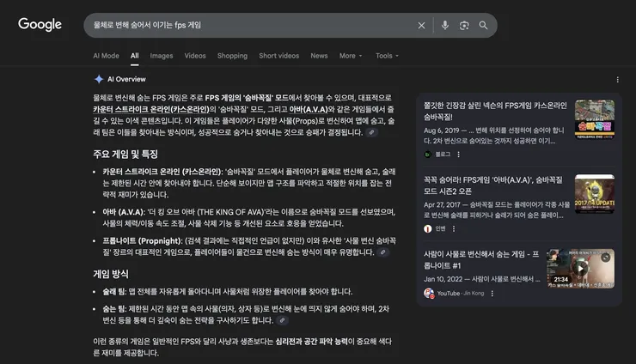Click the 인벤 source favicon
Viewport: 636px width, 364px height.
pos(427,228)
